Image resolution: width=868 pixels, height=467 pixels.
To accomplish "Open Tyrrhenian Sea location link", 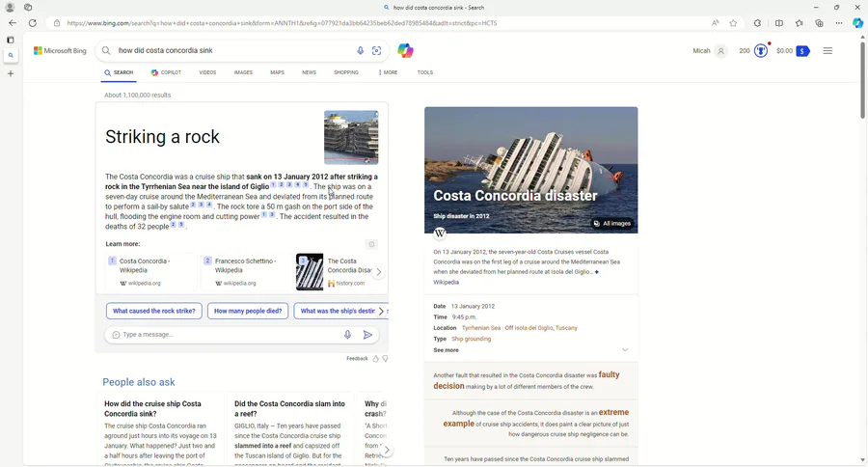I will tap(480, 328).
